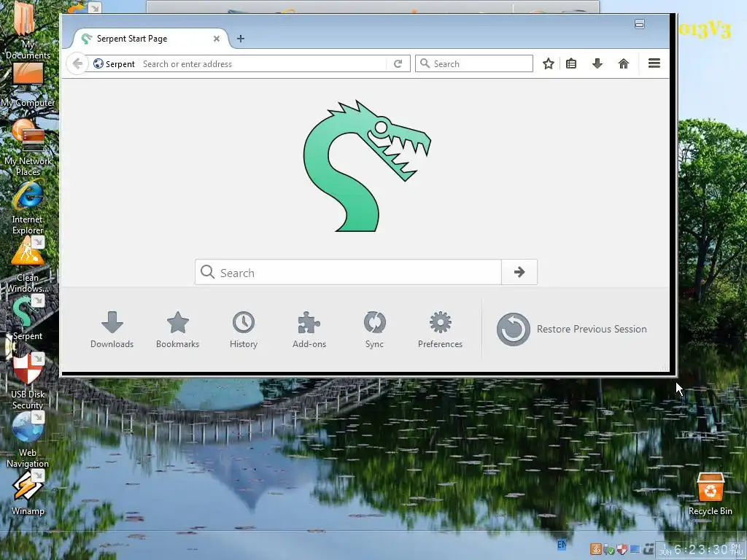Click the start page Search field

tap(348, 273)
